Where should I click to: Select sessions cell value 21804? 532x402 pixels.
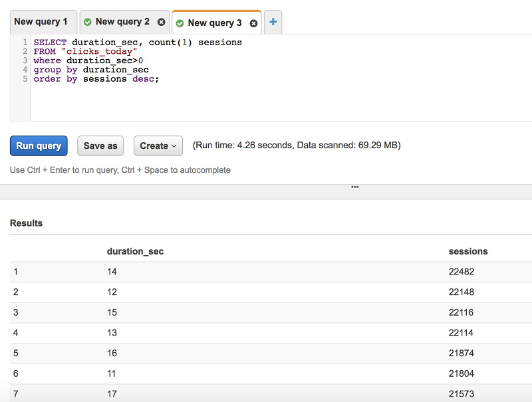pos(462,373)
